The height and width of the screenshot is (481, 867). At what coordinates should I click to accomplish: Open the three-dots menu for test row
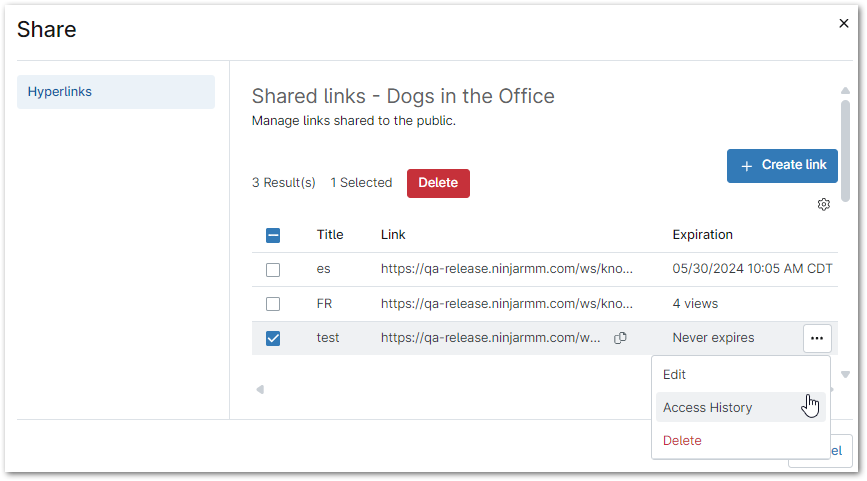[817, 338]
